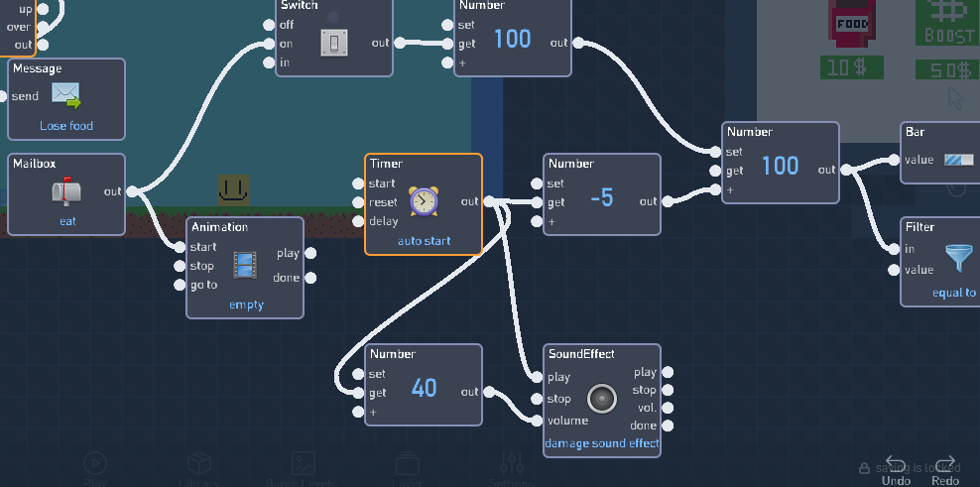Viewport: 980px width, 487px height.
Task: Click the Timer 'auto start' label
Action: click(x=424, y=241)
